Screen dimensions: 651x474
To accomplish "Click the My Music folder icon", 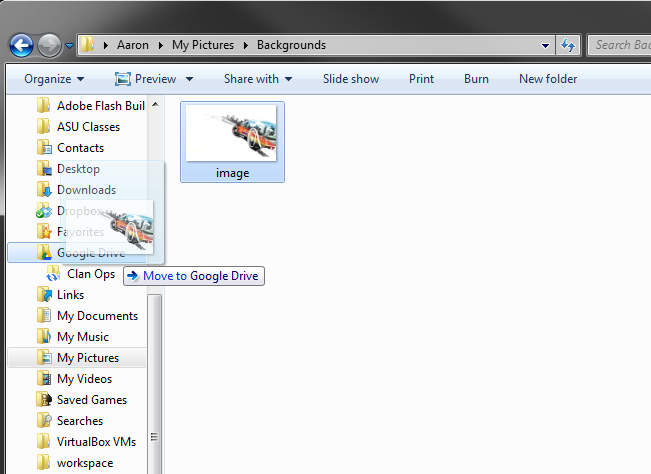I will click(44, 337).
